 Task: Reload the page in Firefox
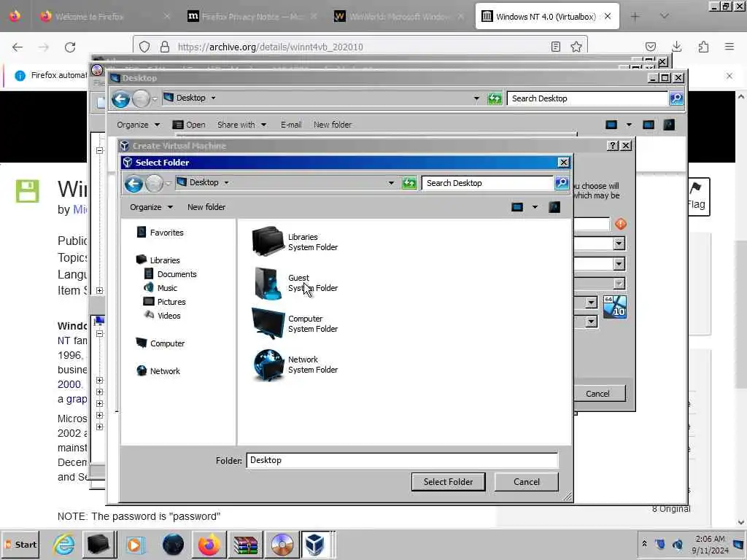(70, 47)
